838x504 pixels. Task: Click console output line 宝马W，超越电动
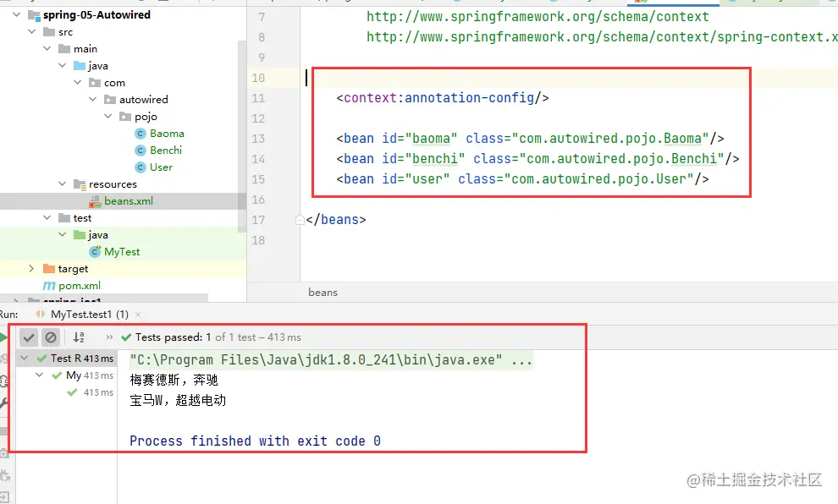click(x=178, y=401)
